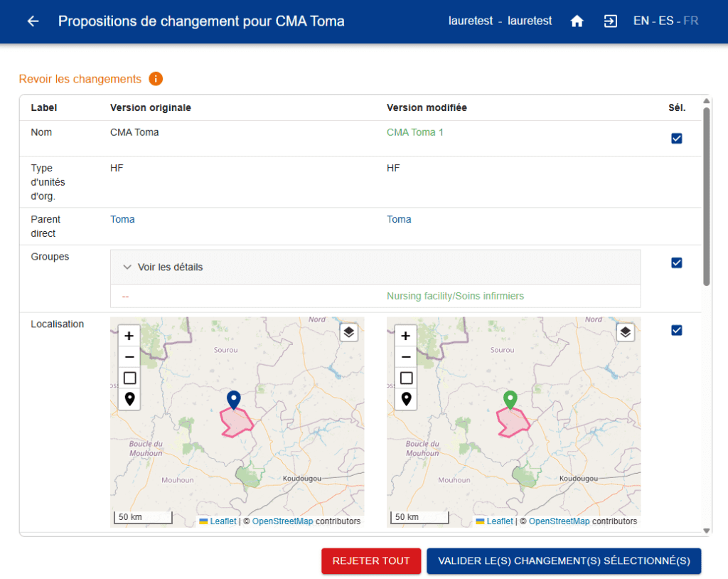The image size is (728, 579).
Task: Toggle the Localisation change checkbox
Action: pos(677,330)
